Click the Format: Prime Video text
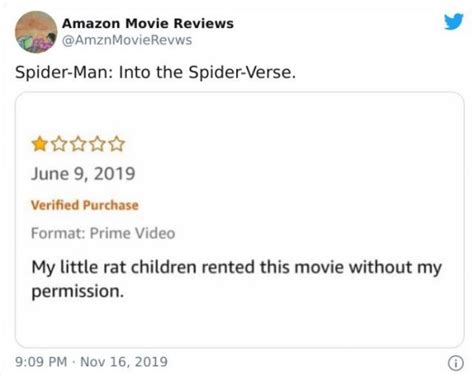This screenshot has width=474, height=376. coord(103,233)
